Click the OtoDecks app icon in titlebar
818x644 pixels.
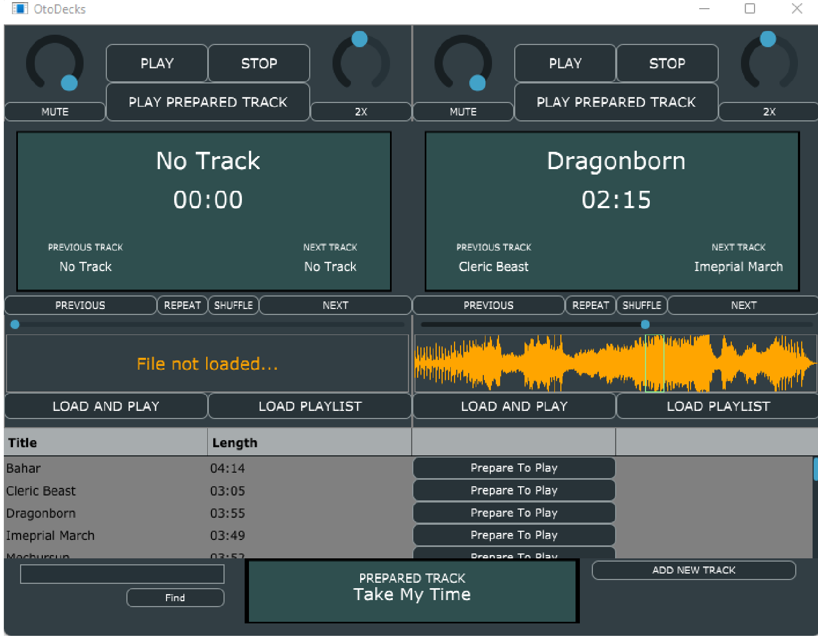(x=19, y=9)
